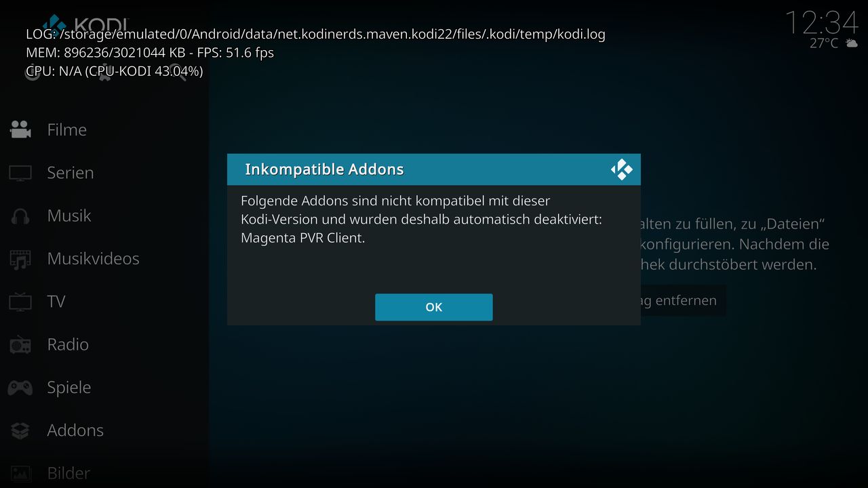Click the partially hidden 'entfernen' button
Image resolution: width=868 pixels, height=488 pixels.
(683, 300)
